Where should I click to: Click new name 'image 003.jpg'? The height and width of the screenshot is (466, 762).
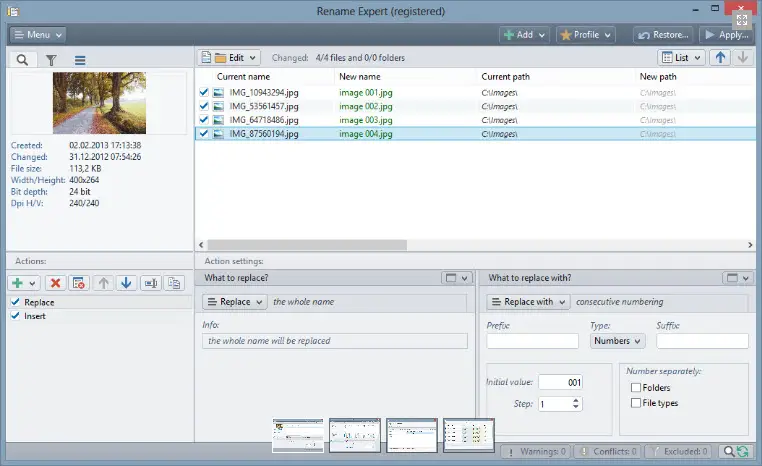(365, 120)
